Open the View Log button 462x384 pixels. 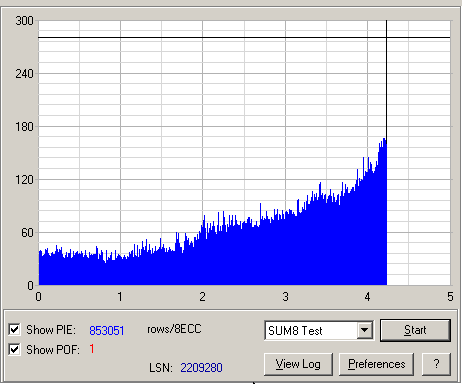298,364
